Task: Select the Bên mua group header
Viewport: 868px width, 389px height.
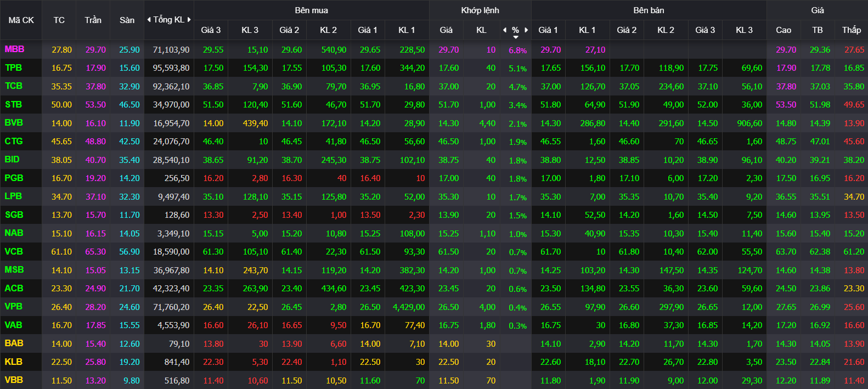Action: 311,10
